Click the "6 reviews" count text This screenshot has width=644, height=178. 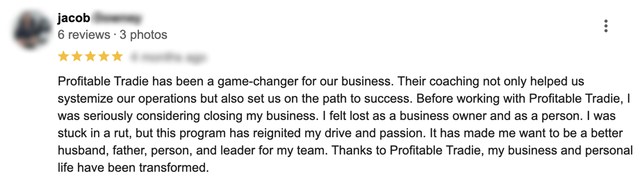click(84, 35)
